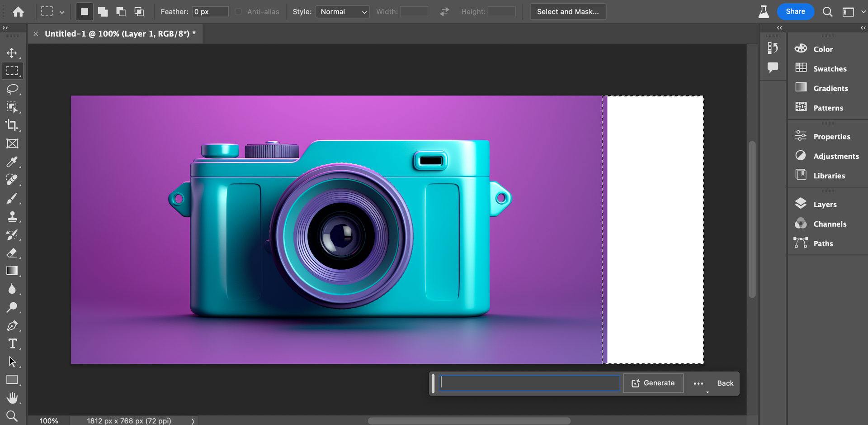868x425 pixels.
Task: Swap width and height icon
Action: pyautogui.click(x=444, y=12)
